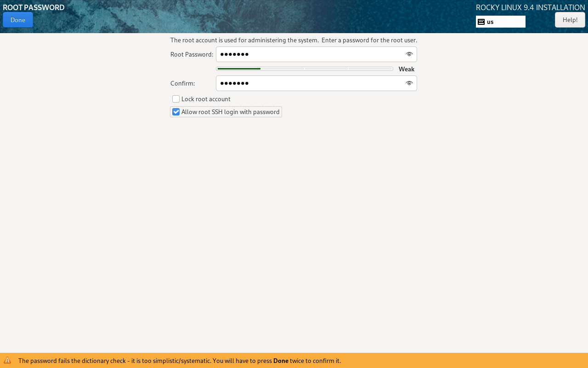The height and width of the screenshot is (368, 588).
Task: Disable Allow root SSH login with password
Action: [176, 111]
